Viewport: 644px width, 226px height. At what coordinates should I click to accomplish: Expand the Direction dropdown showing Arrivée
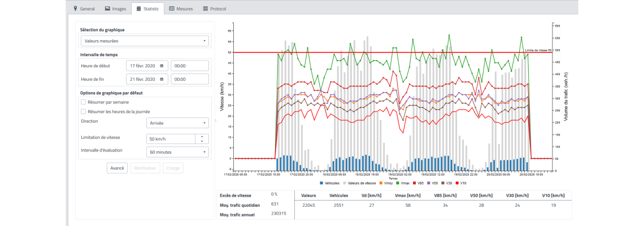pyautogui.click(x=177, y=123)
